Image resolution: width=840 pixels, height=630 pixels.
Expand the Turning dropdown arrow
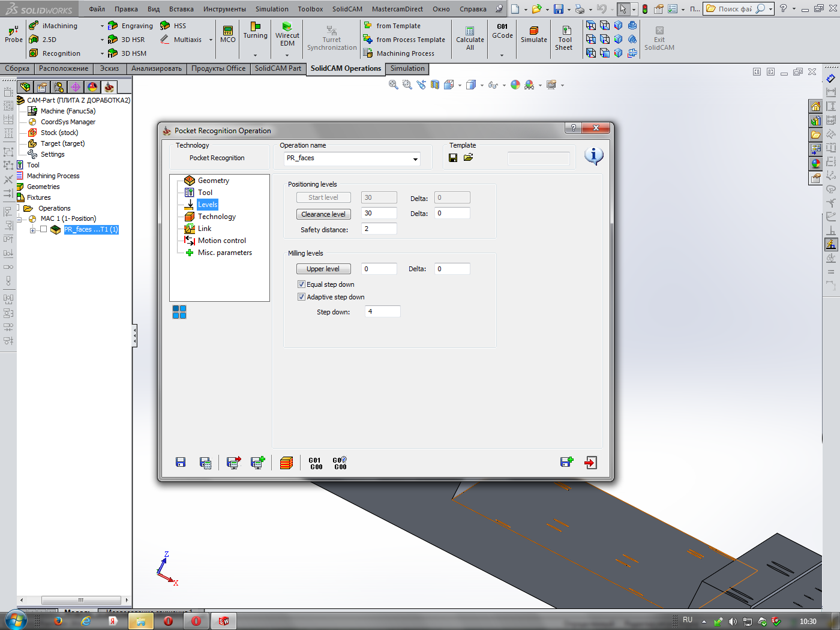255,55
